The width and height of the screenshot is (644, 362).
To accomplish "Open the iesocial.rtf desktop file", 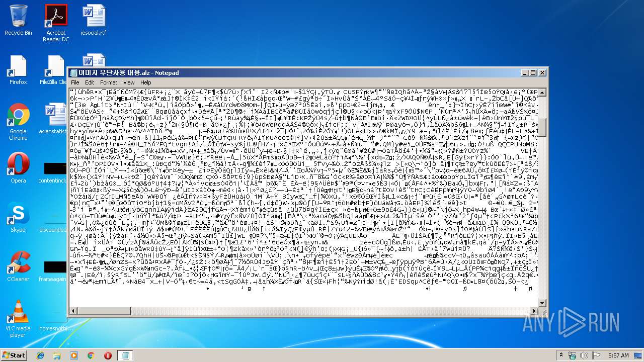I will click(94, 20).
